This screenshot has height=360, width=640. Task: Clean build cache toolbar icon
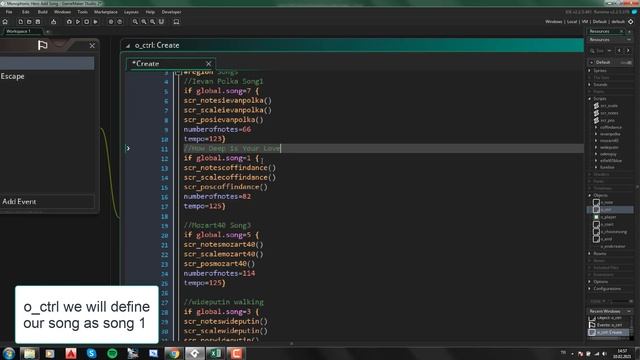pos(96,22)
